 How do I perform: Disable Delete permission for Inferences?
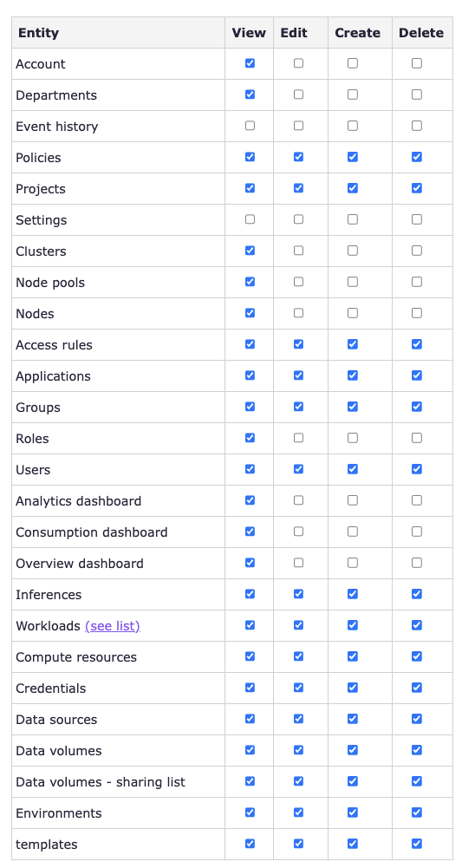(417, 594)
